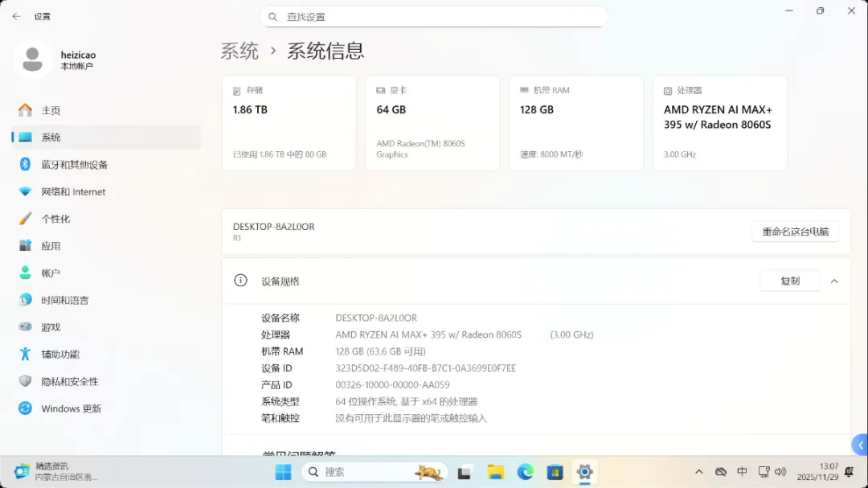Click the back arrow in Settings

click(x=16, y=16)
